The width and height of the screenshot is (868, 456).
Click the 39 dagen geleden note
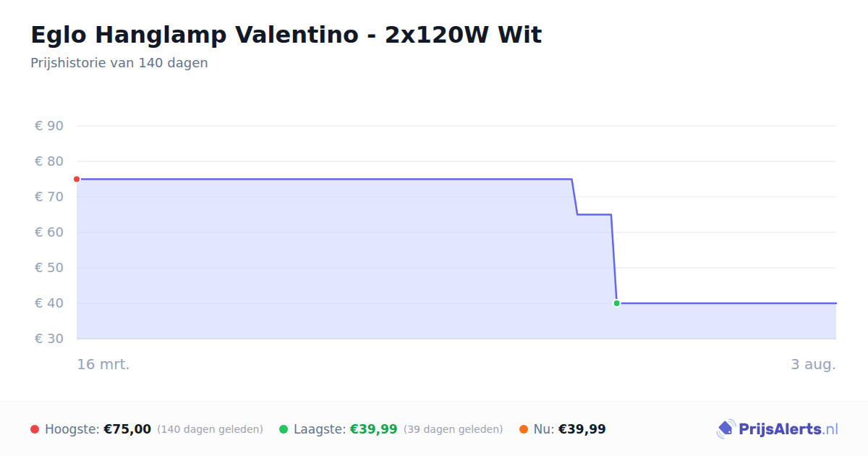point(453,429)
